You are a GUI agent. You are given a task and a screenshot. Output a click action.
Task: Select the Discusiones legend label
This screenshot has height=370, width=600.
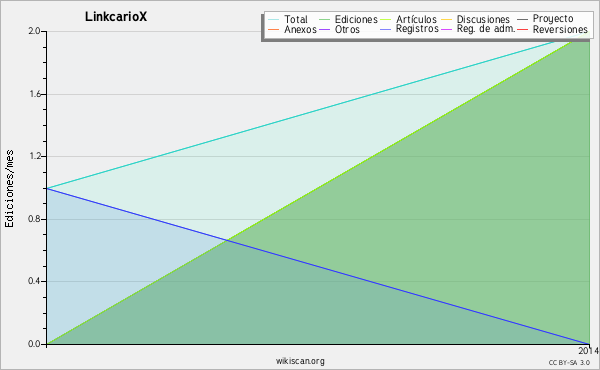click(483, 19)
